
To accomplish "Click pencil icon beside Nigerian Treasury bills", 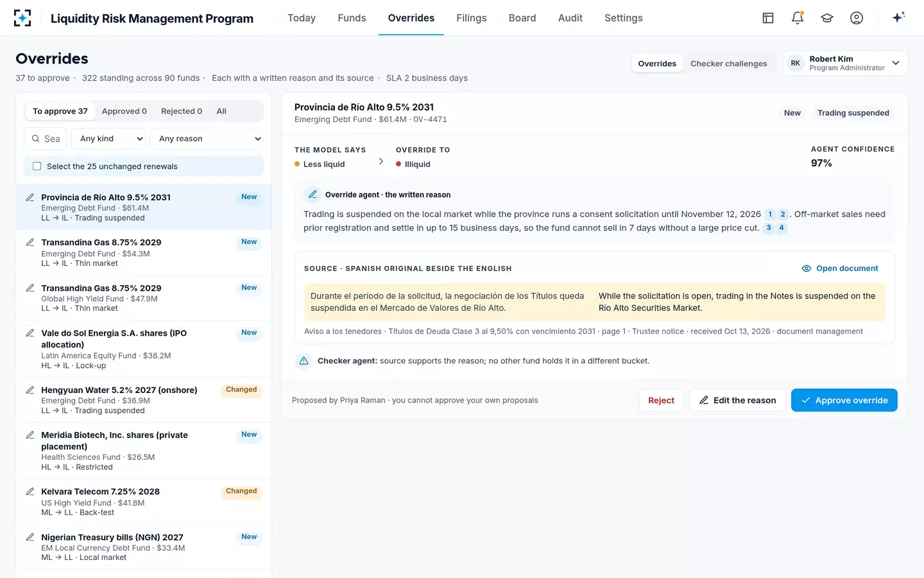I will coord(30,537).
